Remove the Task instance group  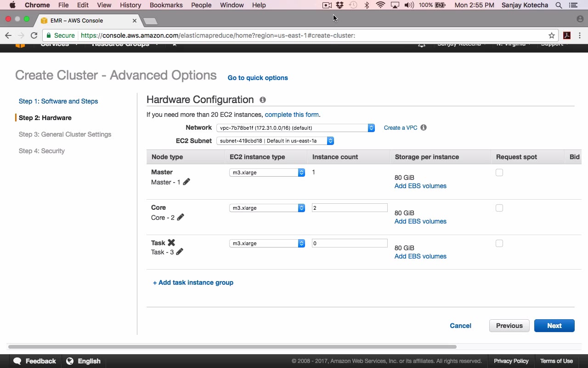click(171, 242)
